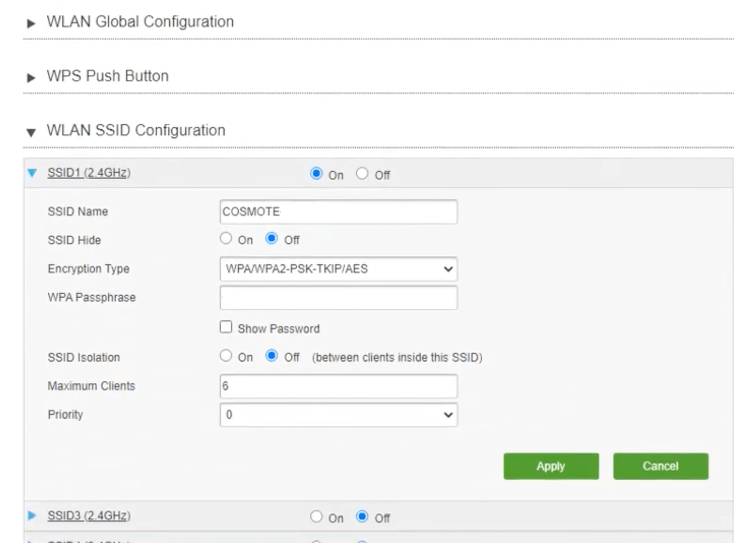Click the SSID Name input field
Image resolution: width=756 pixels, height=543 pixels.
338,212
